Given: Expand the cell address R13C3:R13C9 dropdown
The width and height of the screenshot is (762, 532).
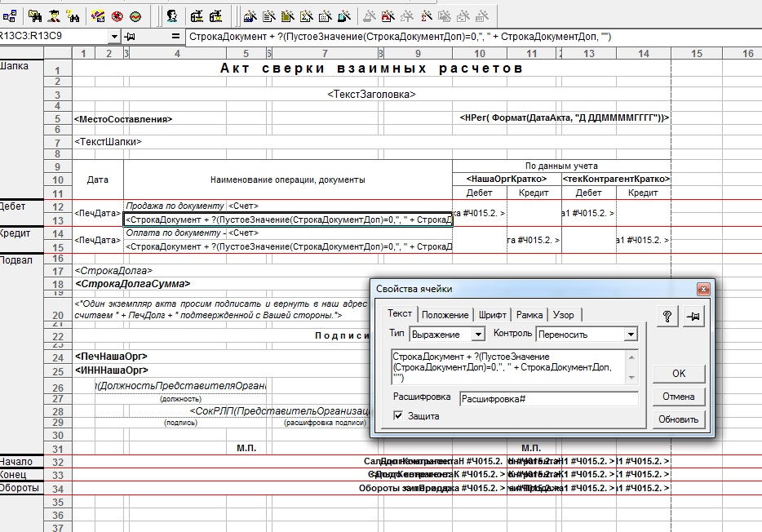Looking at the screenshot, I should [113, 37].
